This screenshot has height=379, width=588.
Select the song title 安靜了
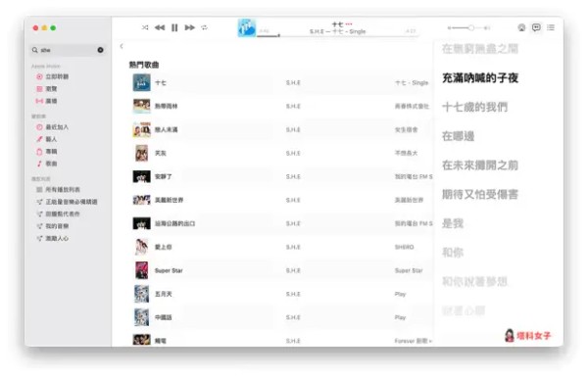coord(164,176)
